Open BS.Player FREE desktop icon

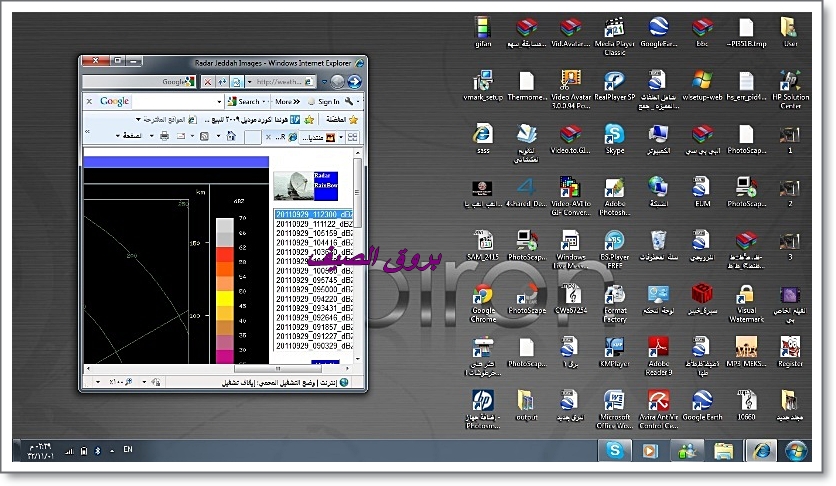click(x=614, y=250)
